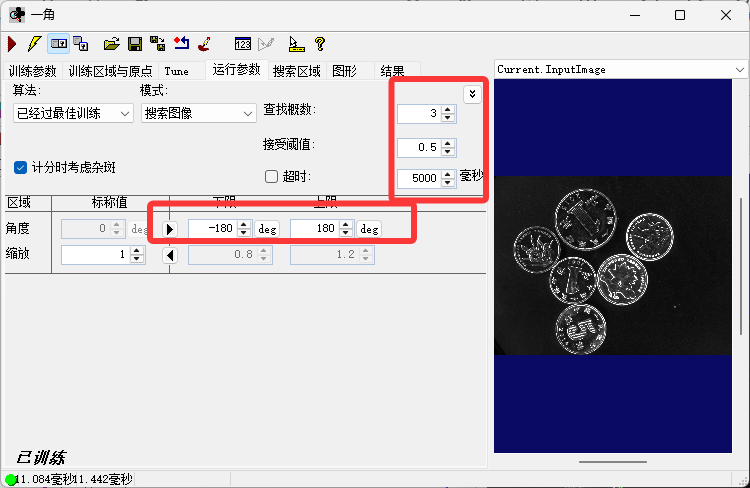Click the angle upper limit field 180
This screenshot has width=750, height=488.
pyautogui.click(x=315, y=229)
